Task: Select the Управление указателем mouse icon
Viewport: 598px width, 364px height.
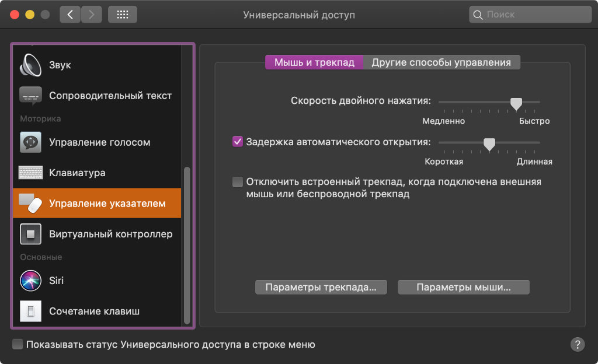Action: pos(30,204)
